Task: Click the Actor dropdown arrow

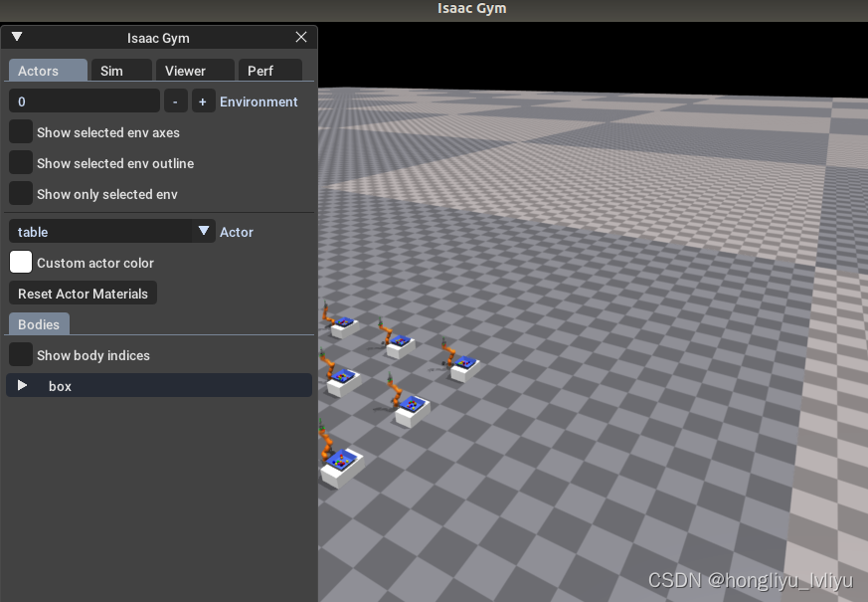Action: [204, 231]
